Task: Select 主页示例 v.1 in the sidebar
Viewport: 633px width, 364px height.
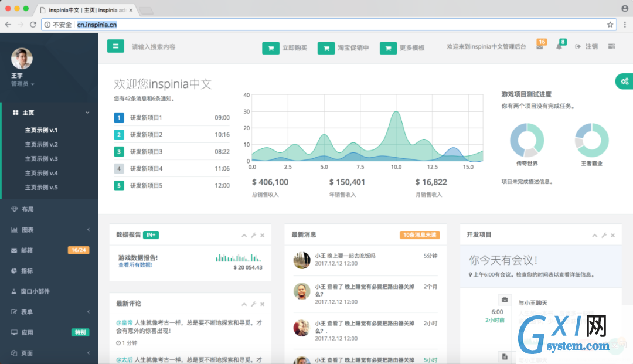Action: pyautogui.click(x=41, y=130)
